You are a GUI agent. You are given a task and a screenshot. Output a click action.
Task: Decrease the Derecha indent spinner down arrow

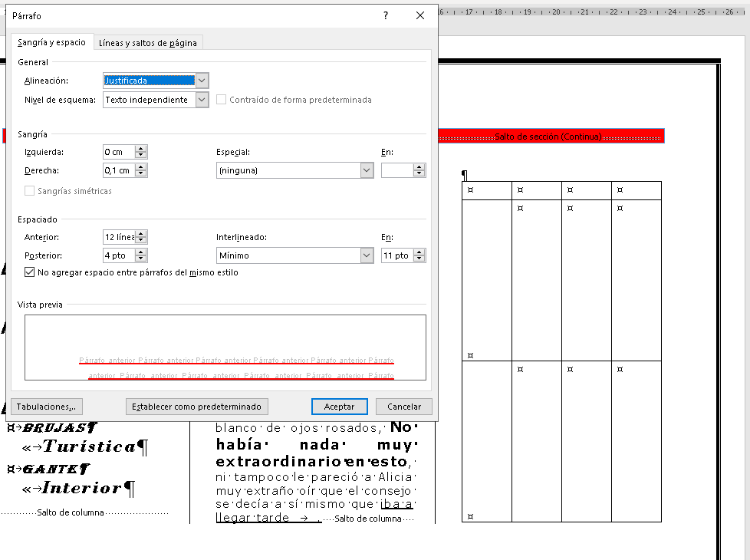(x=140, y=173)
